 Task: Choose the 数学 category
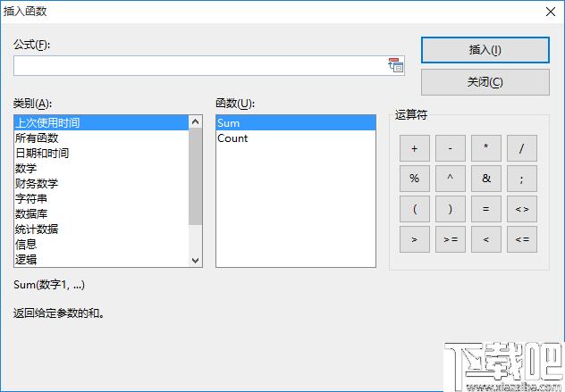[26, 169]
